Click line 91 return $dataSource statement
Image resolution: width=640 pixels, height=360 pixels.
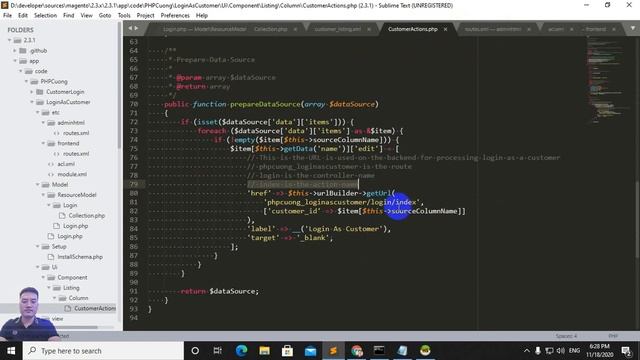click(x=219, y=291)
